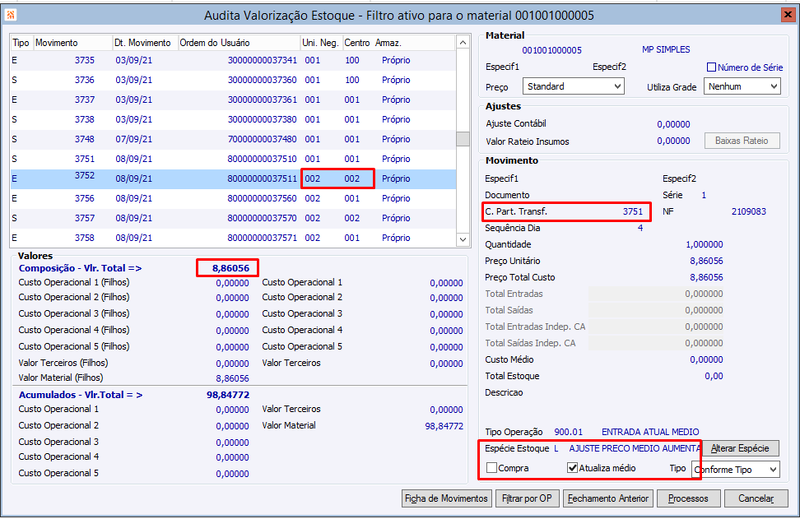Select movement row 3756
This screenshot has width=800, height=519.
click(x=233, y=199)
